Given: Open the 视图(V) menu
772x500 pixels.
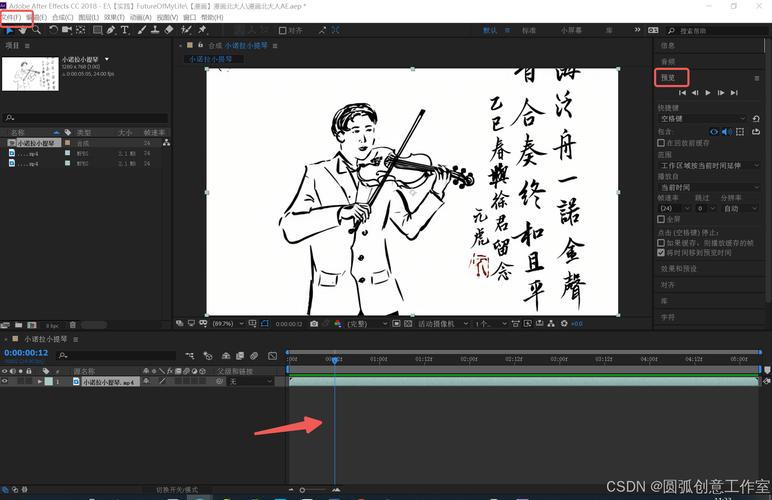Looking at the screenshot, I should coord(167,17).
